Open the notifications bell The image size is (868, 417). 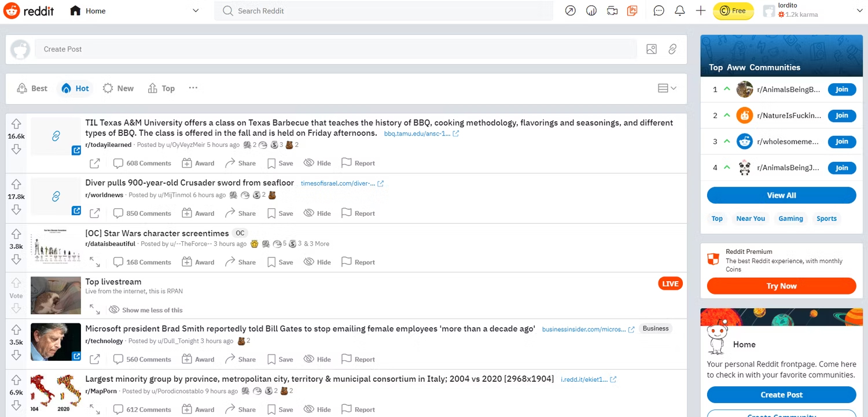(679, 10)
